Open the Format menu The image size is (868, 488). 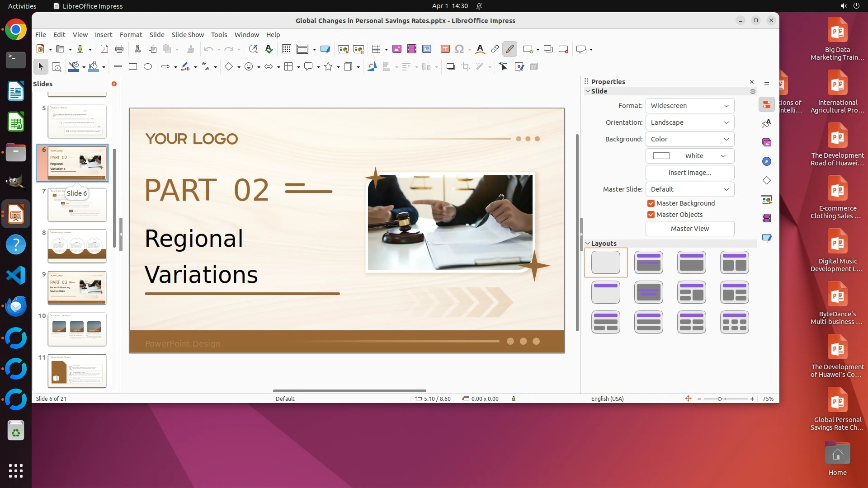point(131,35)
